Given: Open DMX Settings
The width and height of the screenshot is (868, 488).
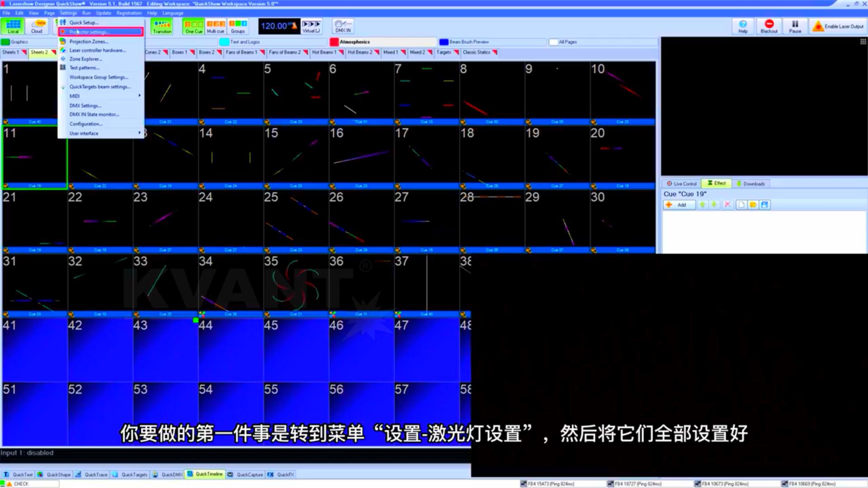Looking at the screenshot, I should click(x=101, y=105).
